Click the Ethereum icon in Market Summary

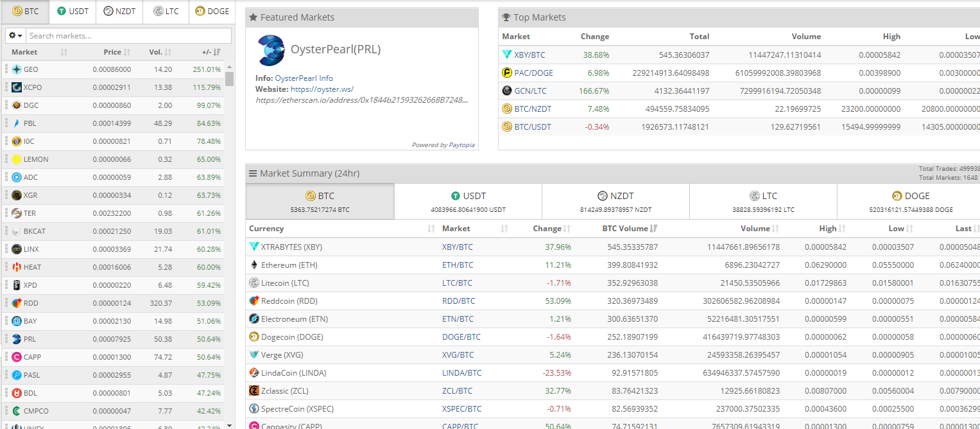pyautogui.click(x=254, y=265)
